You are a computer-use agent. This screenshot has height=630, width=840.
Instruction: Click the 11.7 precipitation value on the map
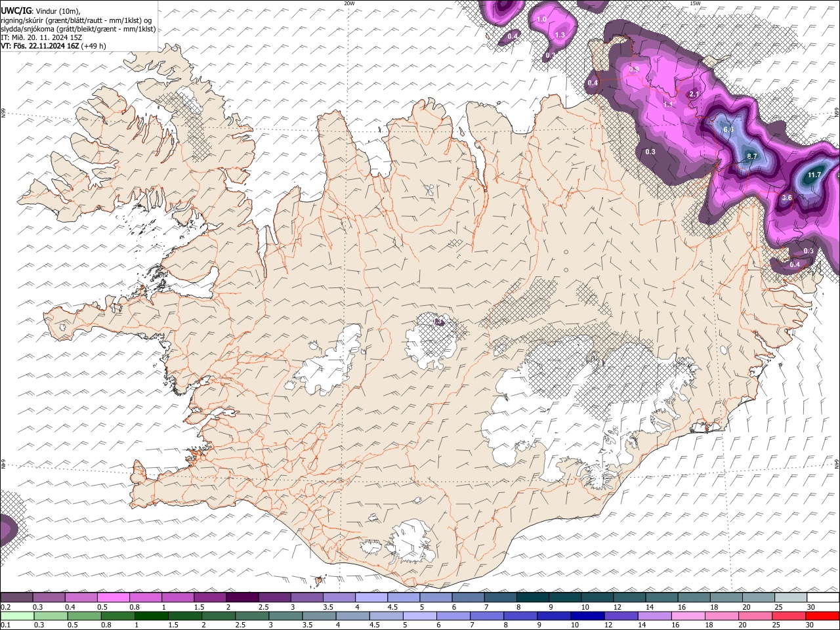pyautogui.click(x=814, y=175)
